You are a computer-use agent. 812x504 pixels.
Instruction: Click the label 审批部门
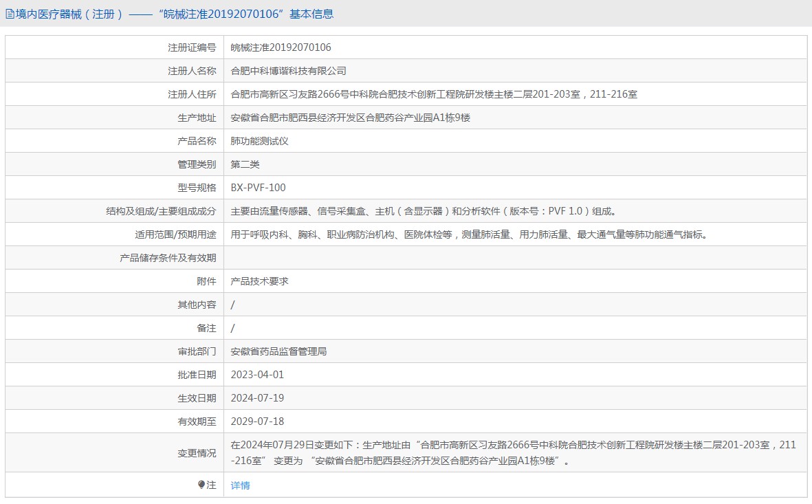(197, 351)
